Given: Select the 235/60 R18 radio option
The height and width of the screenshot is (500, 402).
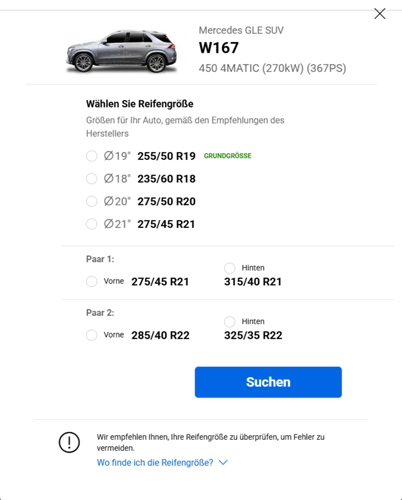Looking at the screenshot, I should [92, 179].
